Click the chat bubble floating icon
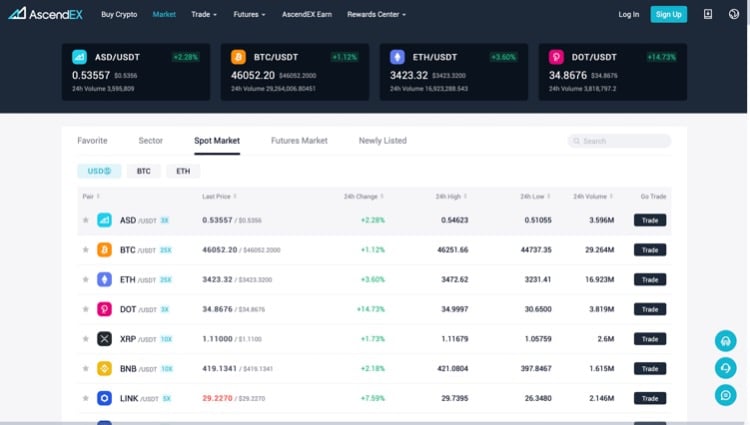 [x=726, y=395]
